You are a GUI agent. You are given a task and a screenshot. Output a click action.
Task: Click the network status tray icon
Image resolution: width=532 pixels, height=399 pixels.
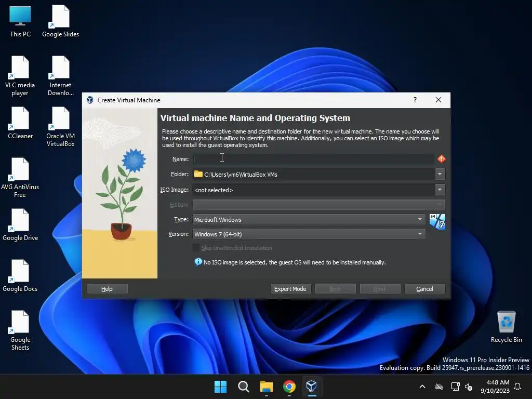pyautogui.click(x=455, y=387)
